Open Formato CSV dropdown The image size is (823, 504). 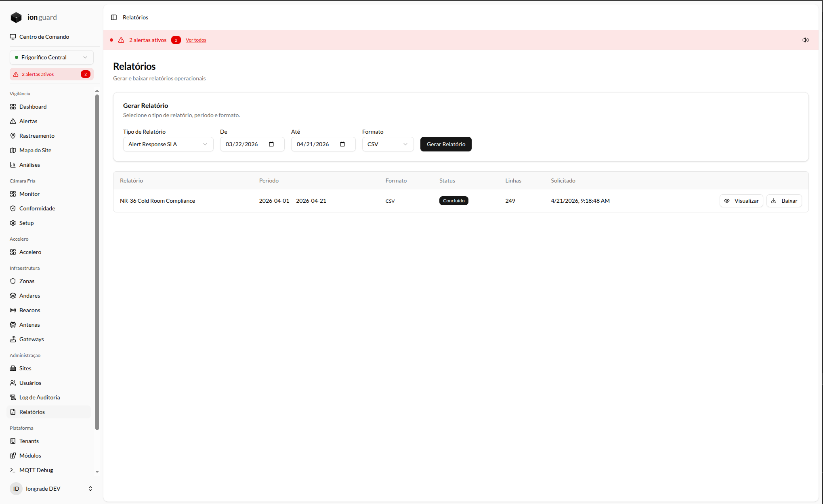388,144
